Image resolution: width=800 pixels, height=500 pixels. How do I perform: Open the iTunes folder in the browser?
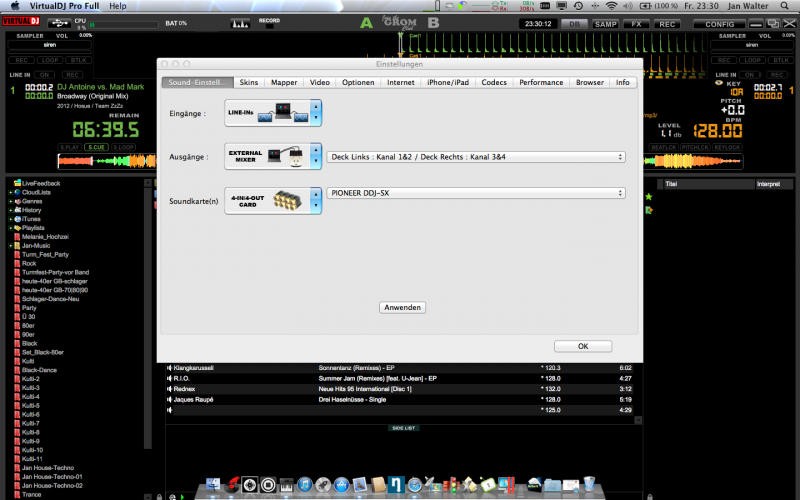(32, 219)
